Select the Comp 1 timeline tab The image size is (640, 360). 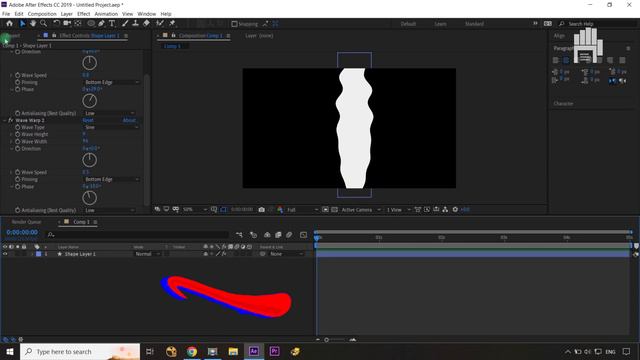pyautogui.click(x=81, y=222)
